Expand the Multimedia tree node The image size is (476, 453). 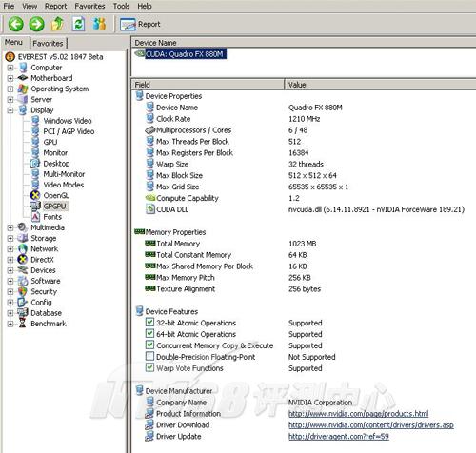[10, 227]
